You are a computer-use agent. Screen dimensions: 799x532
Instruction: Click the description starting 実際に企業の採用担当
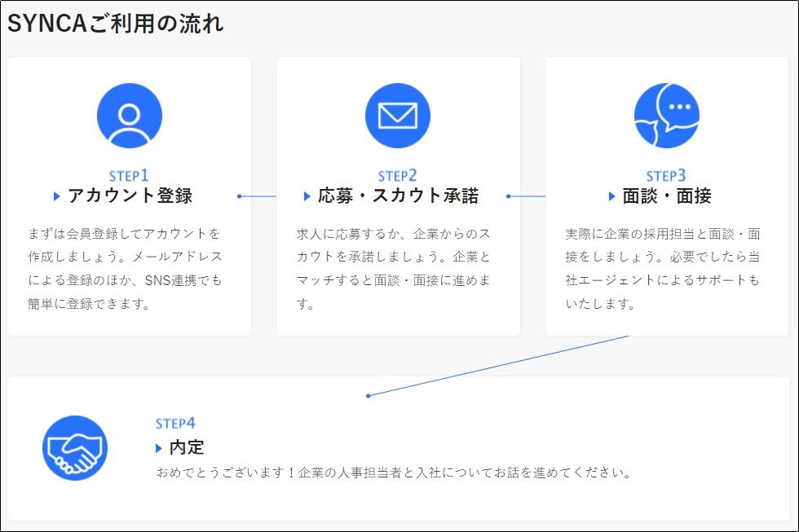pos(662,269)
